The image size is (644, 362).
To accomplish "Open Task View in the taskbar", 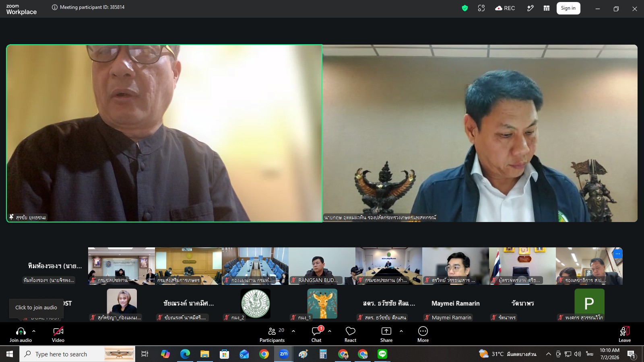I will pyautogui.click(x=145, y=354).
